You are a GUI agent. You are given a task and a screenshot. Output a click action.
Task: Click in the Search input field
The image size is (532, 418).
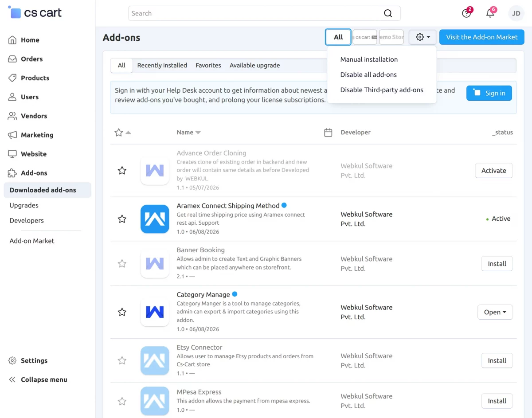(264, 13)
